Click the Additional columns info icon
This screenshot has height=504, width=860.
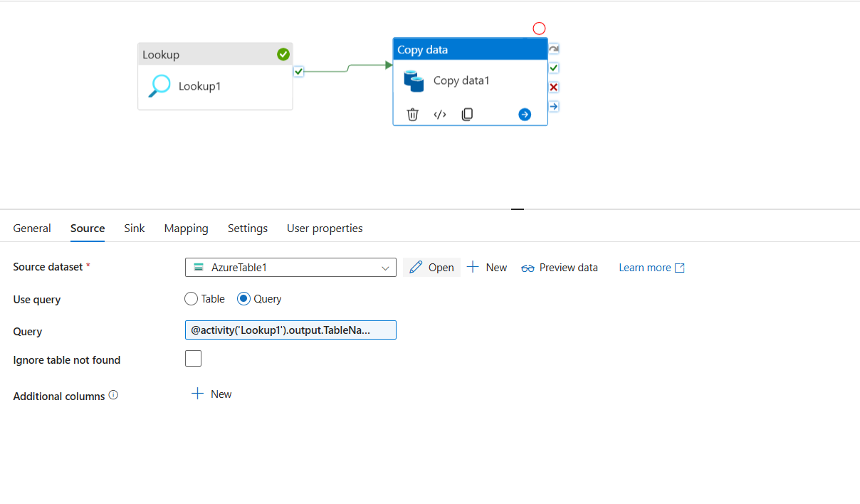[x=113, y=395]
